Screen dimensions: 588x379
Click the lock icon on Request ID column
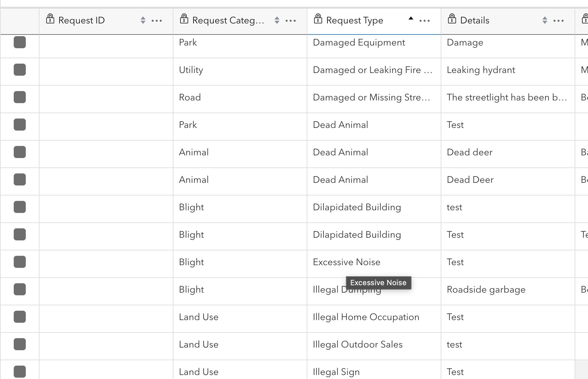[50, 19]
